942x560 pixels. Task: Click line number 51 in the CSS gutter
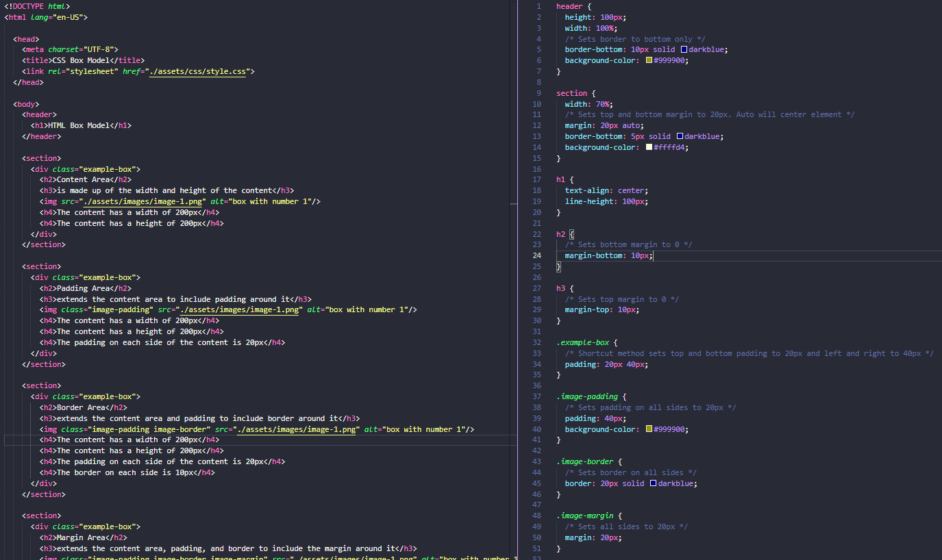pos(536,548)
